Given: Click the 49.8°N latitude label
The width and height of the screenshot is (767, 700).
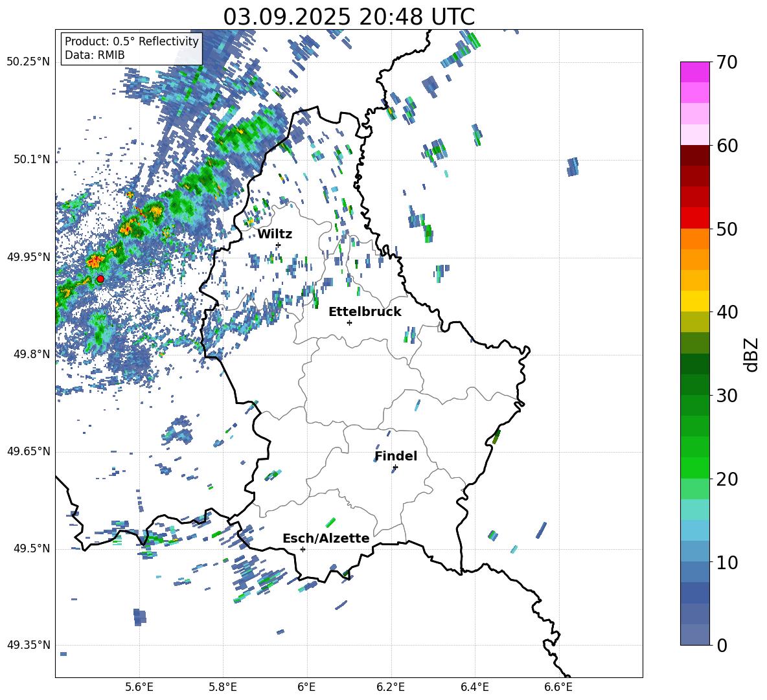Looking at the screenshot, I should (x=31, y=354).
